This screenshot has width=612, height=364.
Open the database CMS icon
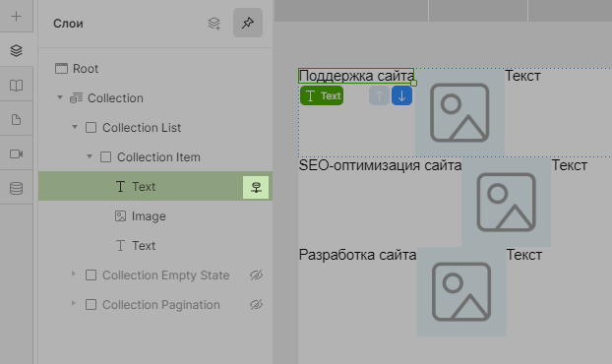click(x=16, y=188)
